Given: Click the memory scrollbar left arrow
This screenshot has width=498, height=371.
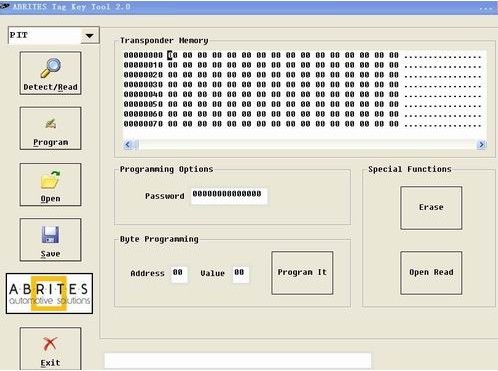Looking at the screenshot, I should 128,145.
